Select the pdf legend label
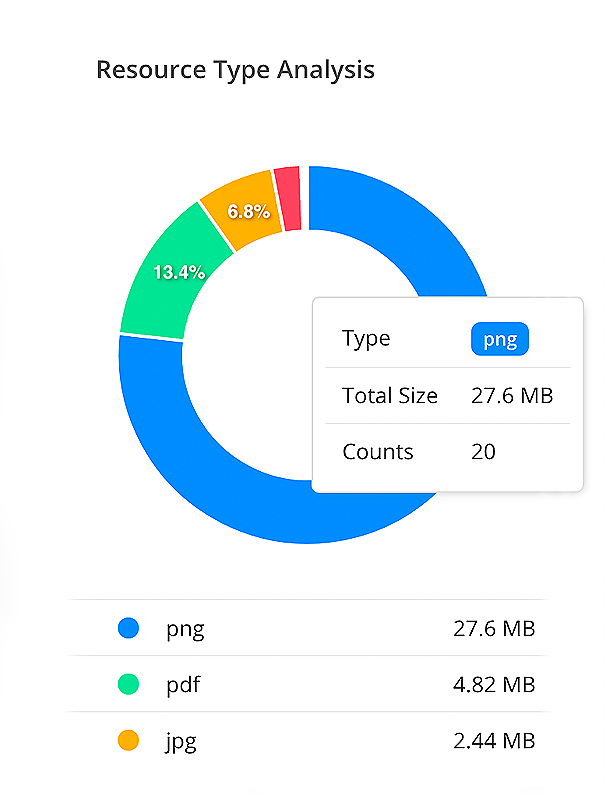The width and height of the screenshot is (614, 800). tap(183, 684)
